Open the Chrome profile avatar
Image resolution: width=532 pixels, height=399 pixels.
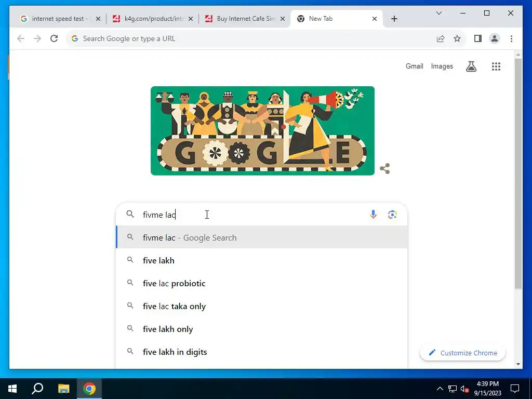[x=495, y=38]
